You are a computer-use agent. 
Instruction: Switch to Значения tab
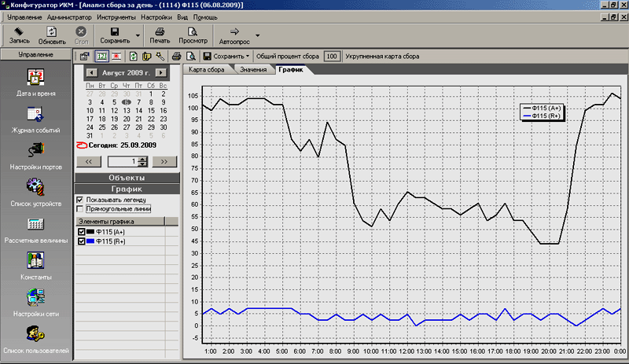pyautogui.click(x=253, y=70)
